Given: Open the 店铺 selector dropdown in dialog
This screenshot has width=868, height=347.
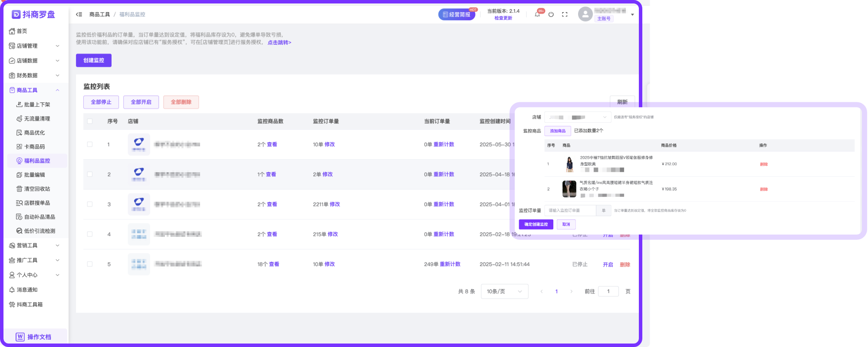Looking at the screenshot, I should coord(577,117).
